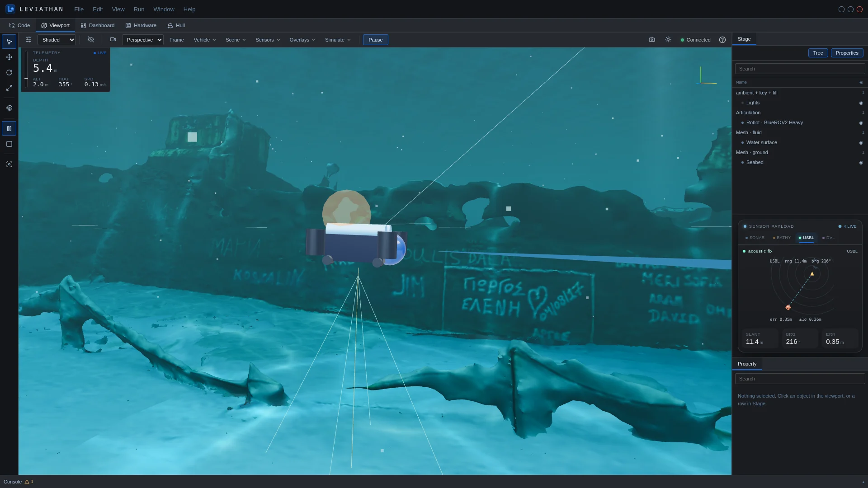
Task: Click the visibility column header icon in Stage
Action: point(861,83)
